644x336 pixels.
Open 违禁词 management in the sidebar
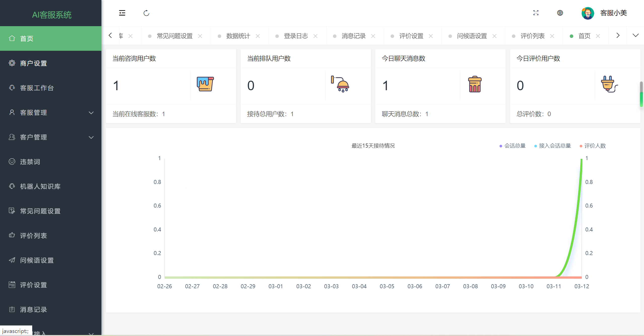pyautogui.click(x=30, y=162)
